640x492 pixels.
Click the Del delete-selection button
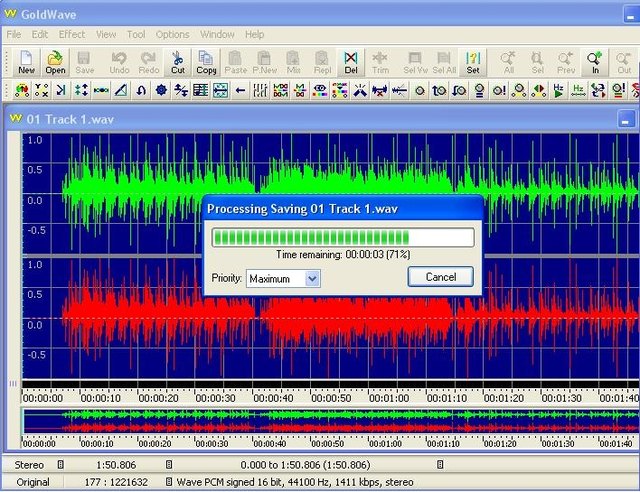(x=351, y=62)
